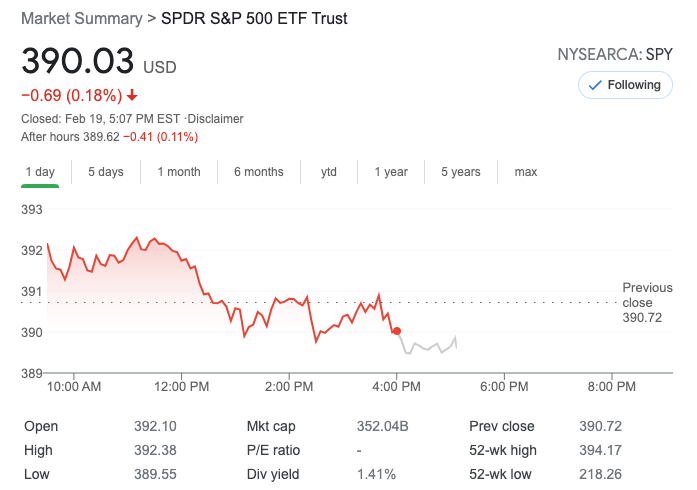Switch to the 1 month tab
Viewport: 697px width, 490px height.
179,172
